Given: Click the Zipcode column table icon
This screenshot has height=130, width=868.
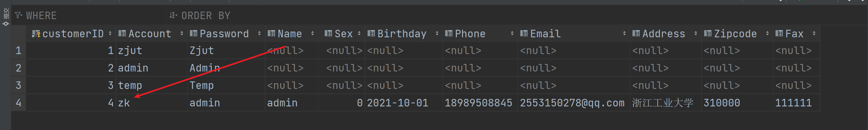Looking at the screenshot, I should (708, 34).
